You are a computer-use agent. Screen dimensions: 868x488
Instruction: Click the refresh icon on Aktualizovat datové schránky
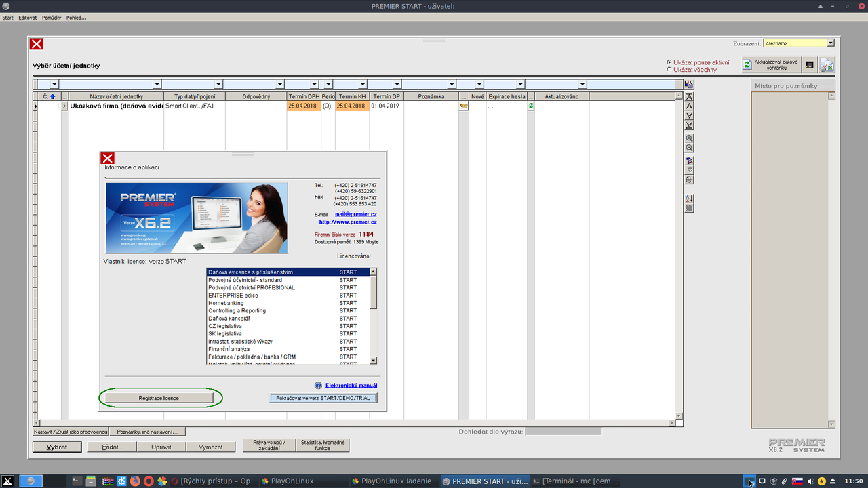[x=747, y=64]
